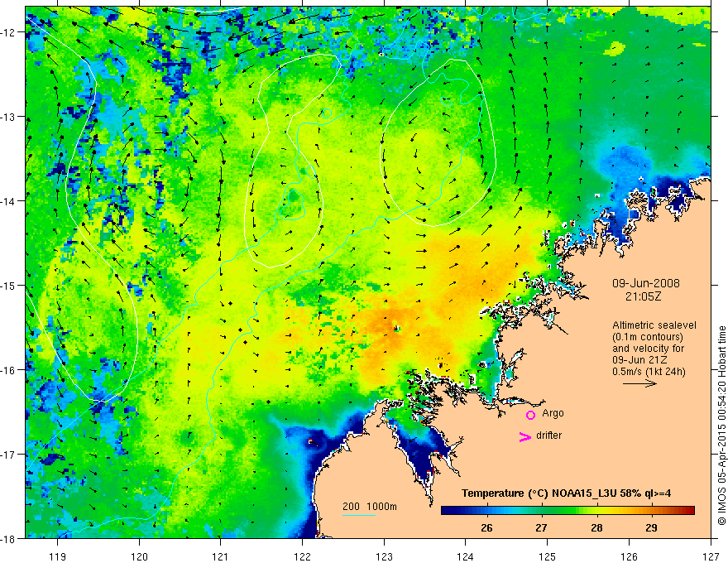Click the cyan 200 1000m depth contour line sample
The image size is (728, 563).
pyautogui.click(x=359, y=515)
